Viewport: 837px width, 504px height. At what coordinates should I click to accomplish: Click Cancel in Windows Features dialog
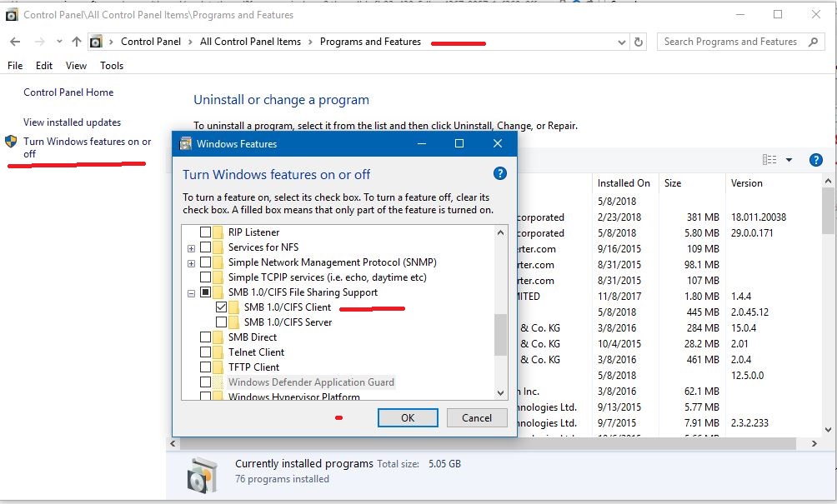[477, 417]
